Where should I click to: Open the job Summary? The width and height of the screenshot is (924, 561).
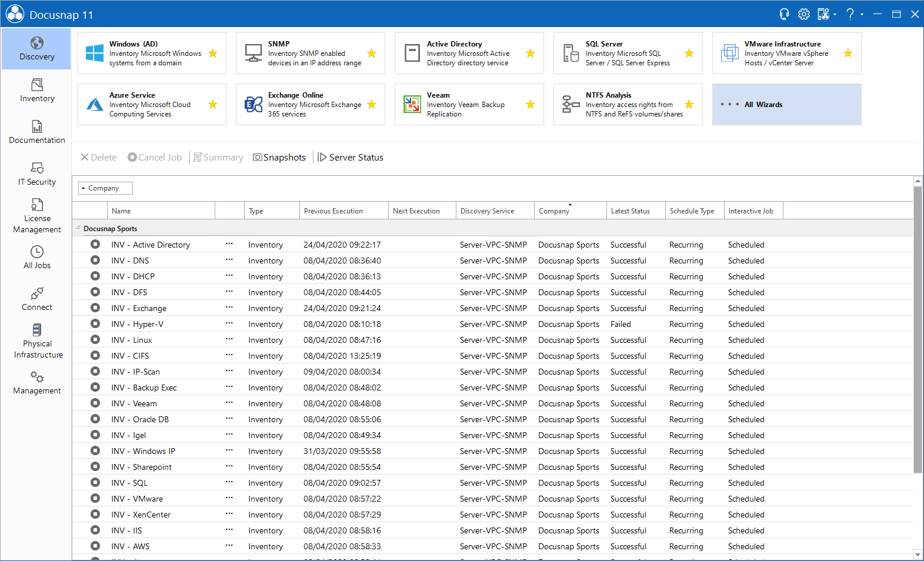(x=218, y=157)
